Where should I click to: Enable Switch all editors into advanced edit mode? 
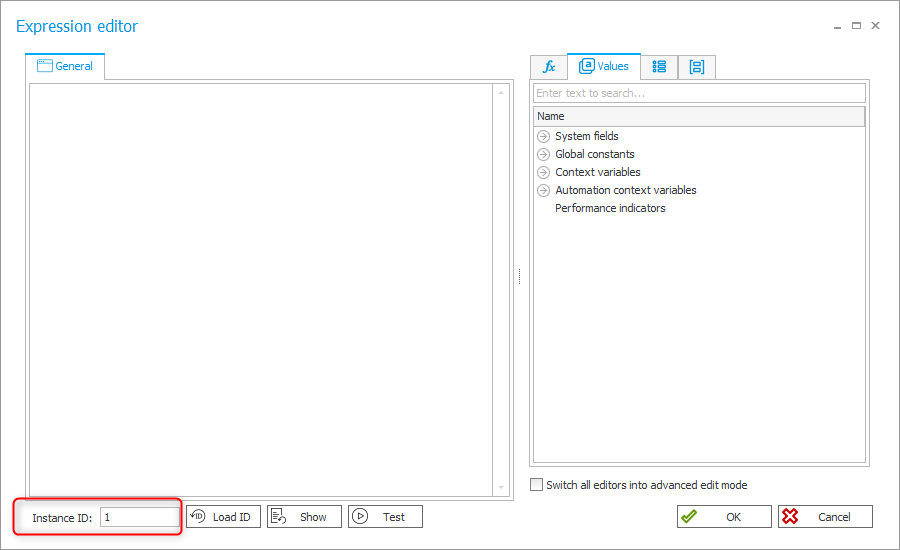point(537,485)
